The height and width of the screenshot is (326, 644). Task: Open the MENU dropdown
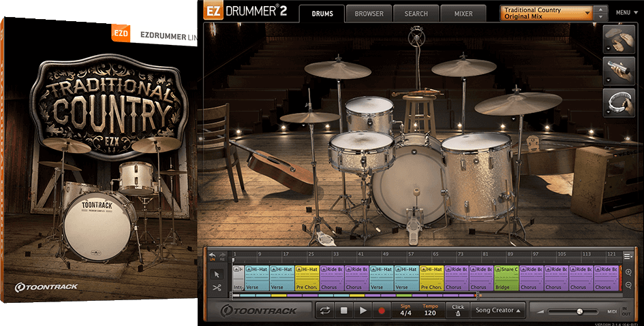click(x=627, y=13)
